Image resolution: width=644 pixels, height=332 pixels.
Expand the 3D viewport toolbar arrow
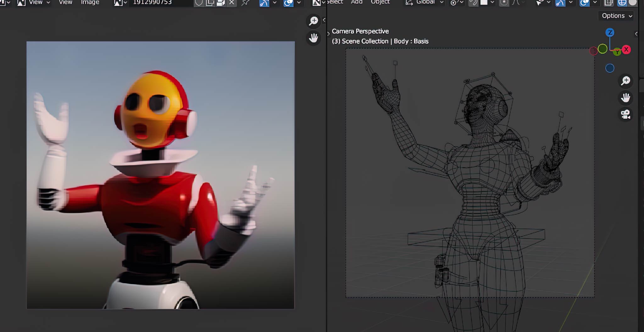329,34
